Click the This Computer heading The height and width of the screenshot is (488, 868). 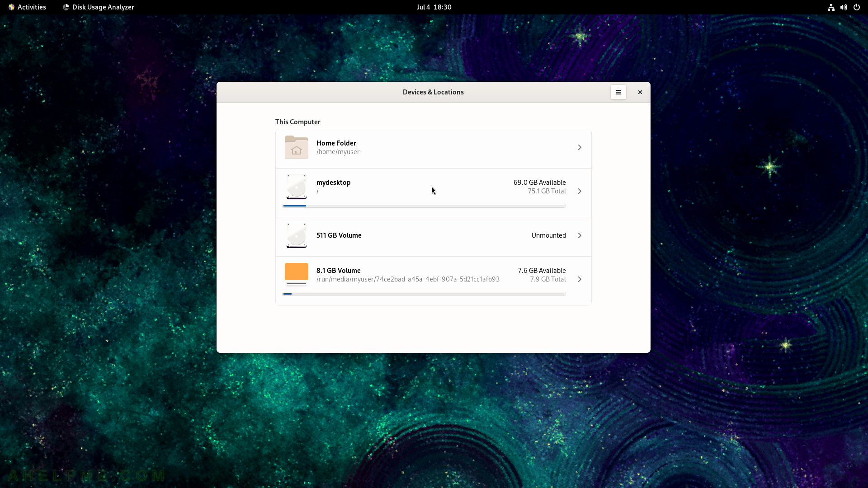point(298,122)
